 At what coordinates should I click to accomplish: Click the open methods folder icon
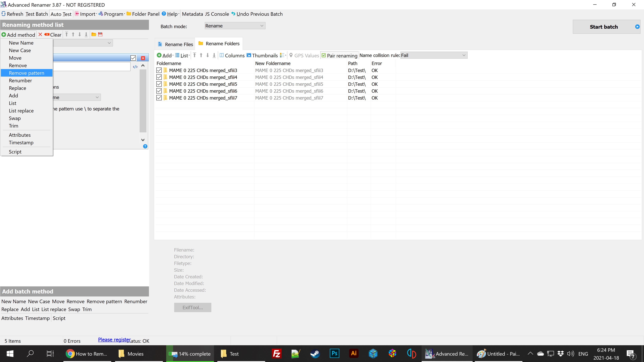(x=94, y=35)
